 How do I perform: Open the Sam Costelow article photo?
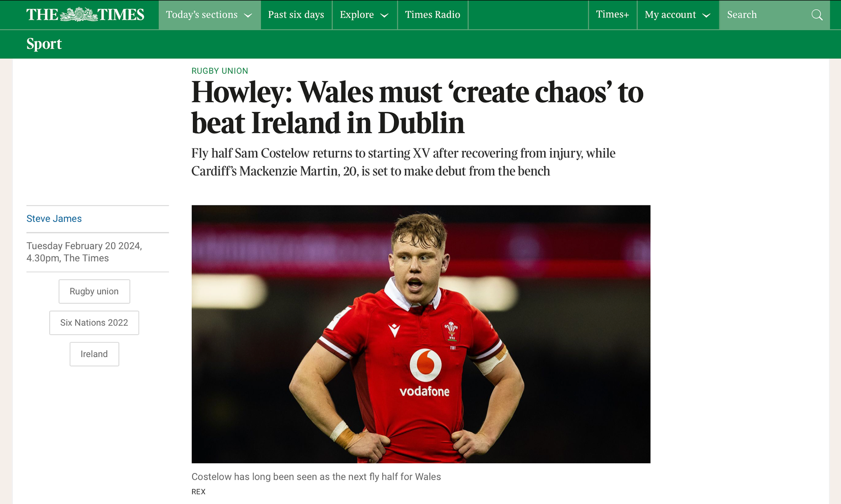coord(420,334)
